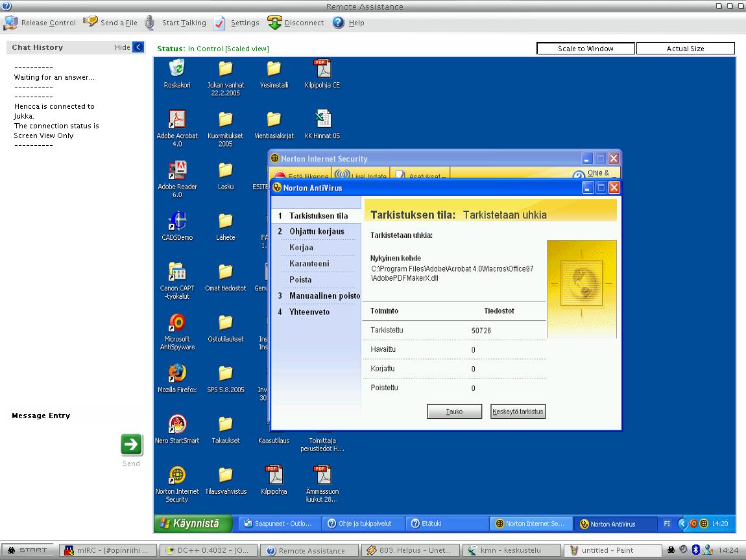The height and width of the screenshot is (560, 746).
Task: Switch to Ohje ja tukipalvelut taskbar item
Action: click(363, 524)
